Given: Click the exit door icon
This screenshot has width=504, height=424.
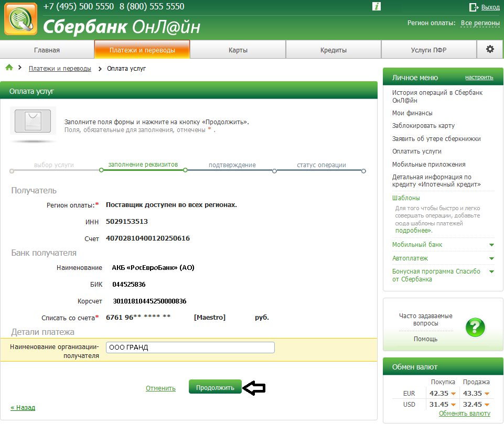Looking at the screenshot, I should pos(474,7).
